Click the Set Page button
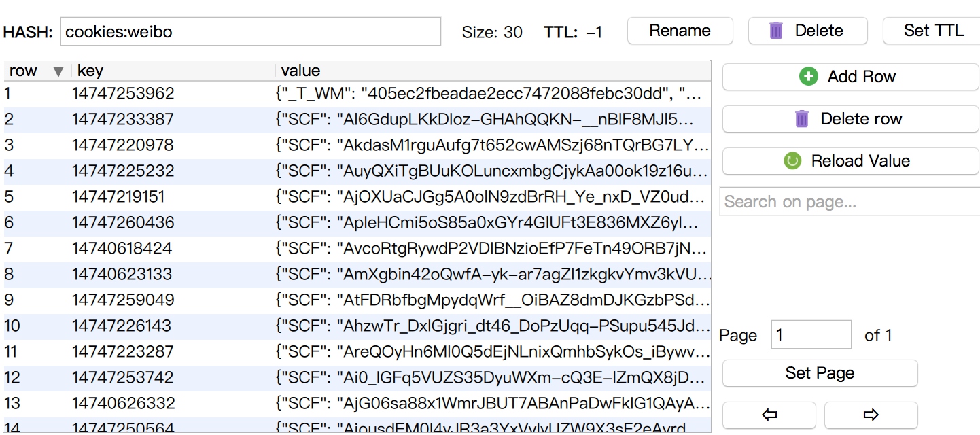This screenshot has width=980, height=435. tap(820, 373)
